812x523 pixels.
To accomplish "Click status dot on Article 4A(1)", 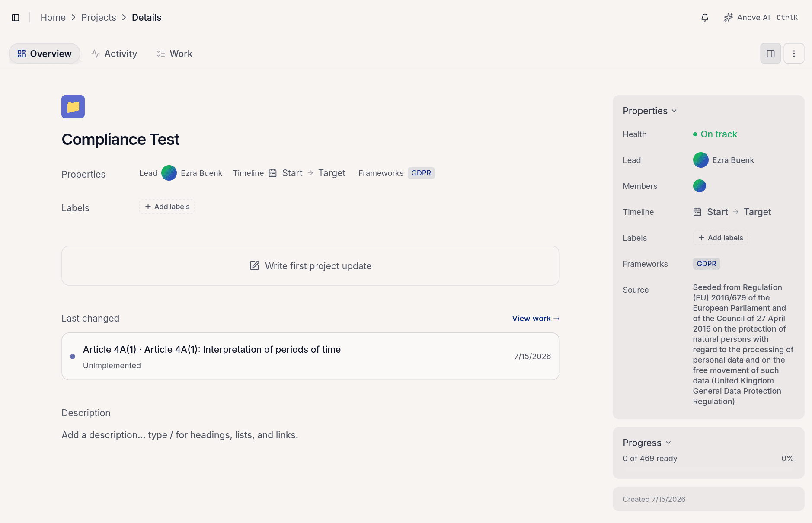I will click(73, 357).
